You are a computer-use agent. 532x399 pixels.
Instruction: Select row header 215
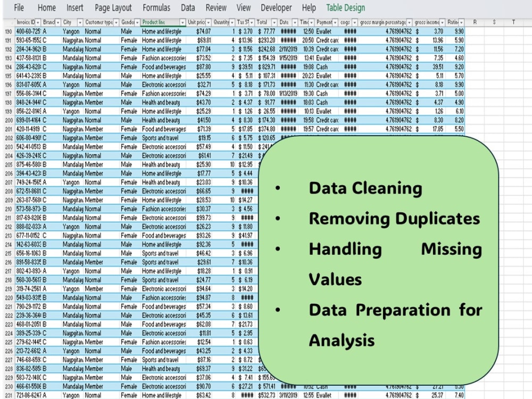pyautogui.click(x=9, y=253)
